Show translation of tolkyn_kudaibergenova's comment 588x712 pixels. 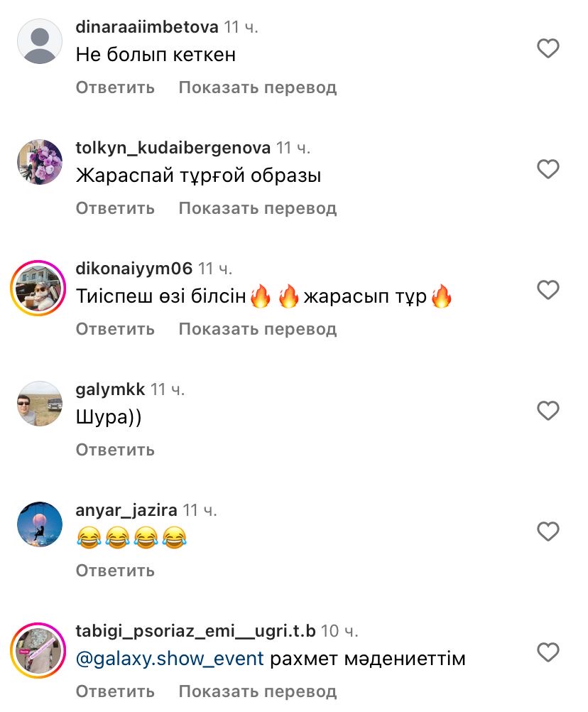pos(258,208)
